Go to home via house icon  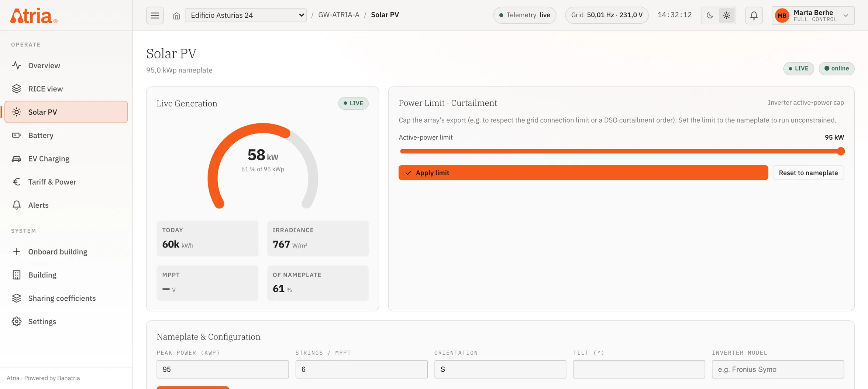click(x=176, y=16)
